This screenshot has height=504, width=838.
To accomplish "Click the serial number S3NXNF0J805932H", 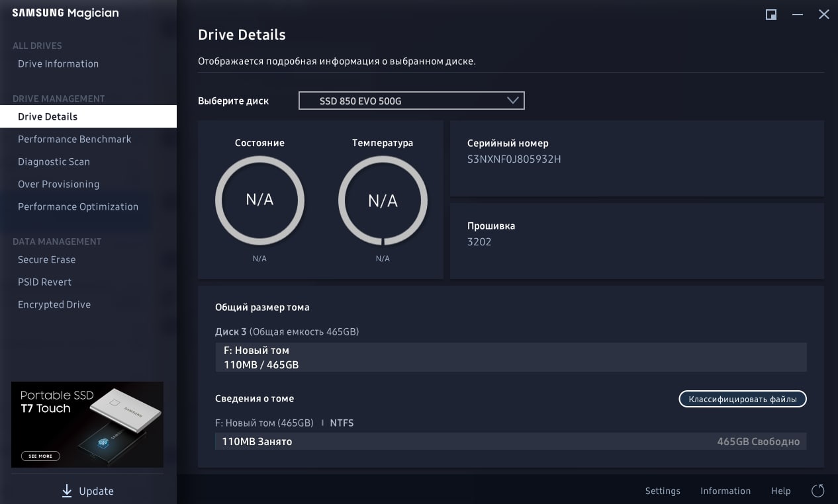I will point(514,159).
